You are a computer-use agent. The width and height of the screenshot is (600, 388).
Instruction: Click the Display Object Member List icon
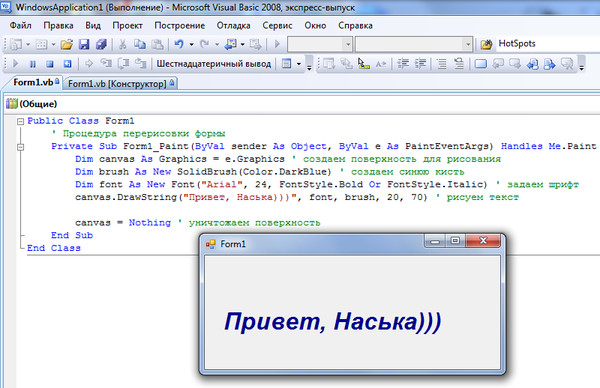pos(329,64)
